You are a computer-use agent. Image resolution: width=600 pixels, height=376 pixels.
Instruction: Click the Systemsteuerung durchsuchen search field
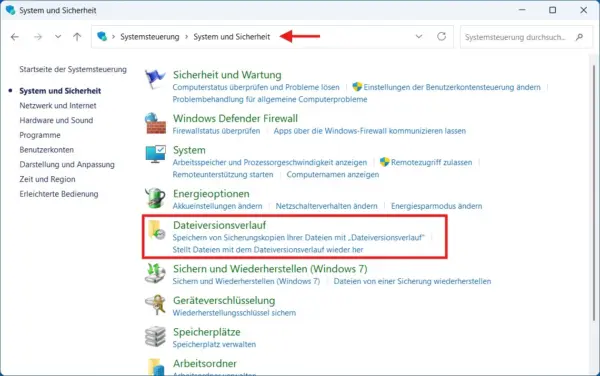tap(526, 37)
